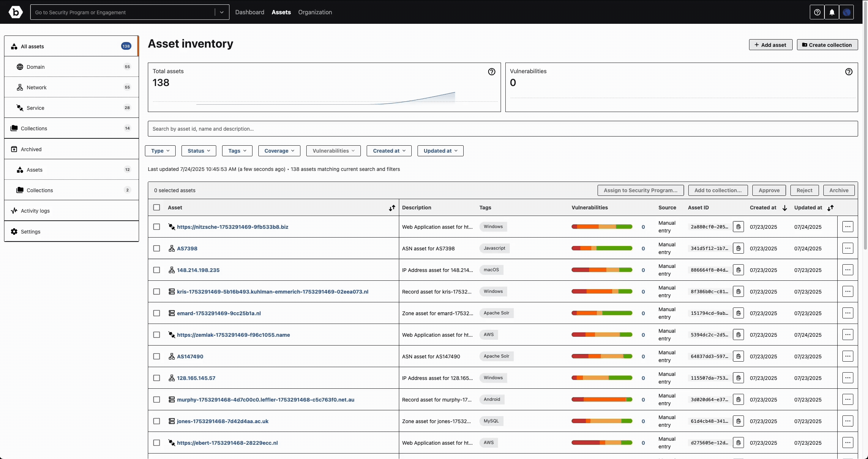Viewport: 868px width, 459px height.
Task: Open more options for AS7398 row
Action: click(x=848, y=249)
